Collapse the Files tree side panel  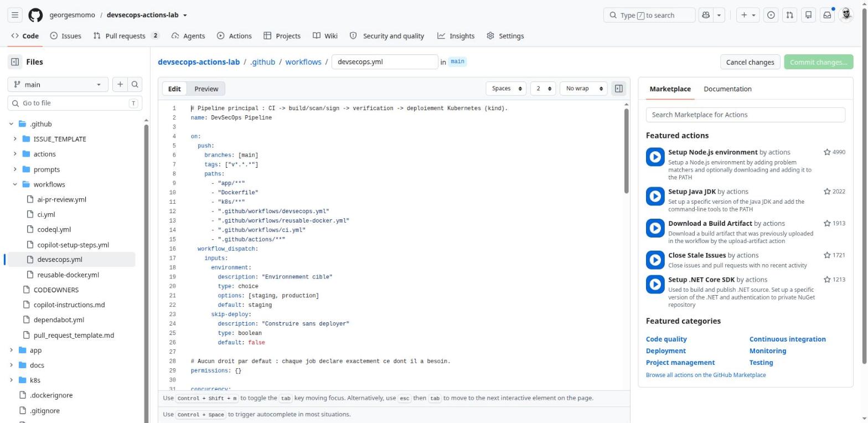point(15,62)
